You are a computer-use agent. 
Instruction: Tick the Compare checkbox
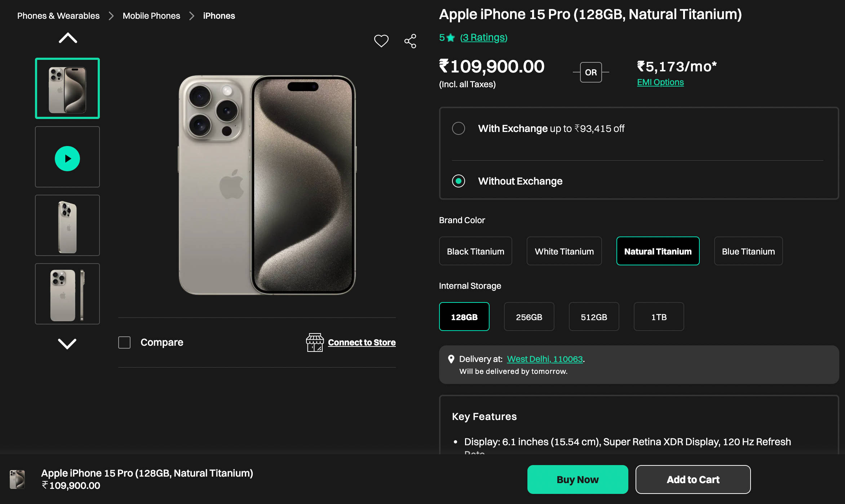coord(124,342)
